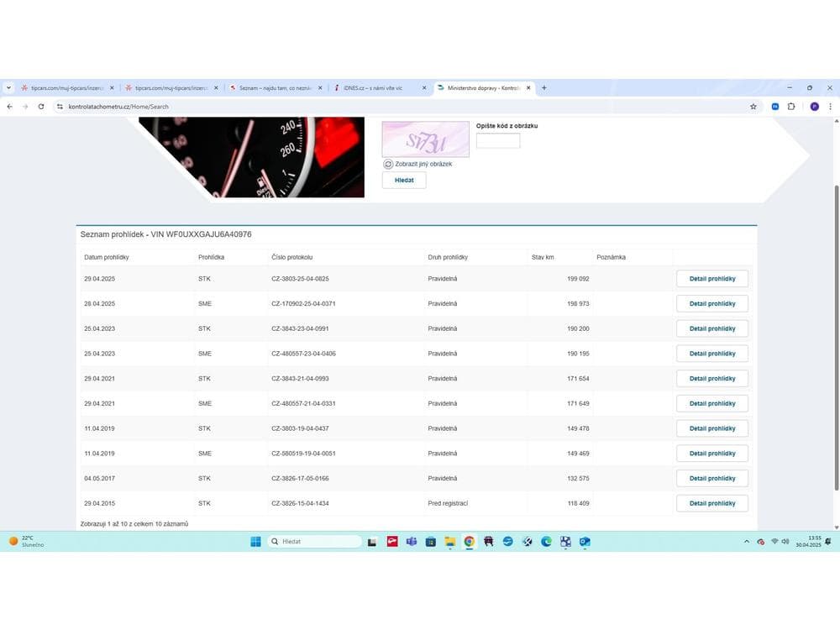840x630 pixels.
Task: Bookmark this page with the star icon
Action: 753,107
